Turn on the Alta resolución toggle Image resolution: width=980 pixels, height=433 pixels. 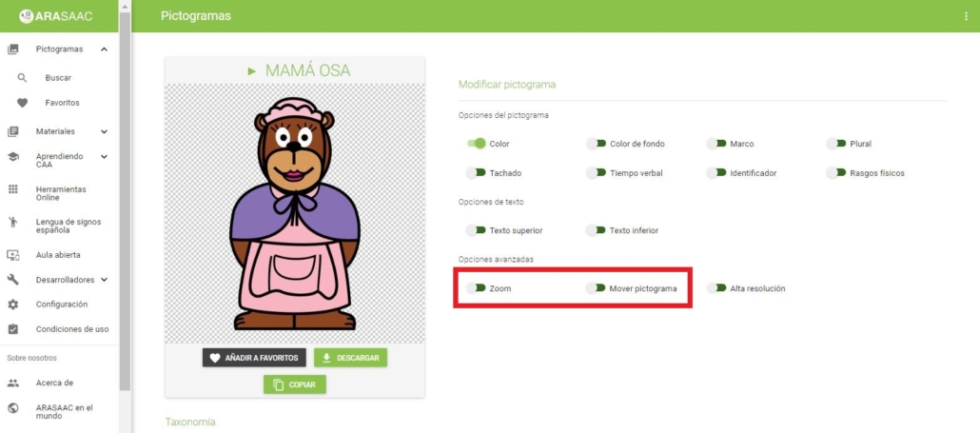coord(716,288)
